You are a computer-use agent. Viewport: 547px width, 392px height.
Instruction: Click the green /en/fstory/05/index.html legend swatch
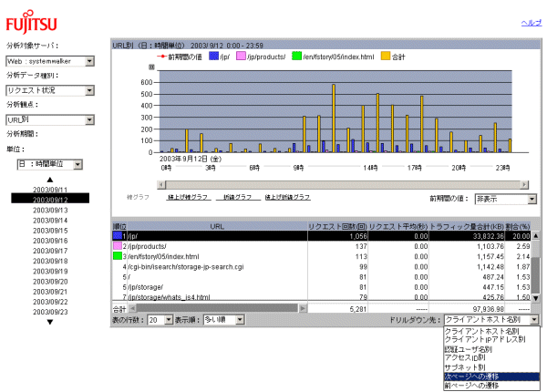coord(296,56)
